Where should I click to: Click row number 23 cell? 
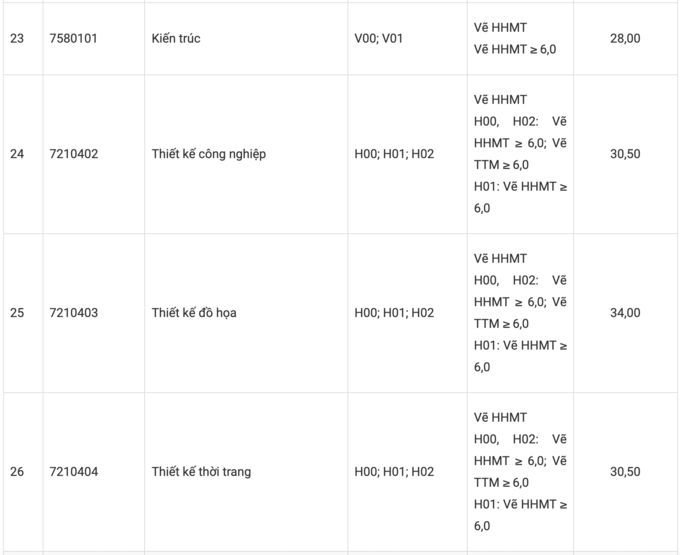[x=17, y=38]
